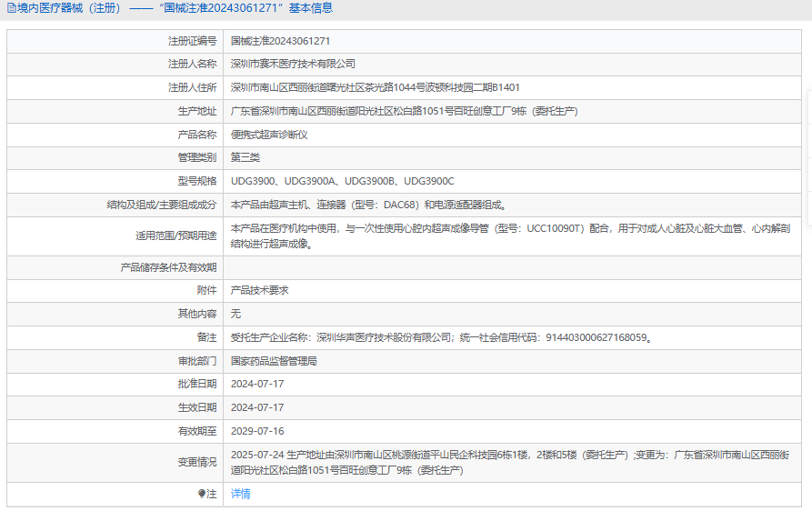
Task: Click the model specification value UDG3900 list
Action: coord(342,181)
